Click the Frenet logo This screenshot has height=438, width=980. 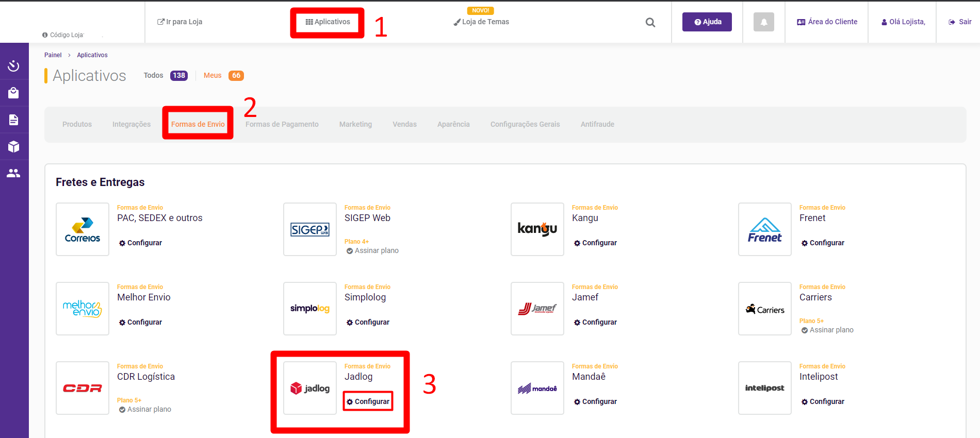(765, 229)
